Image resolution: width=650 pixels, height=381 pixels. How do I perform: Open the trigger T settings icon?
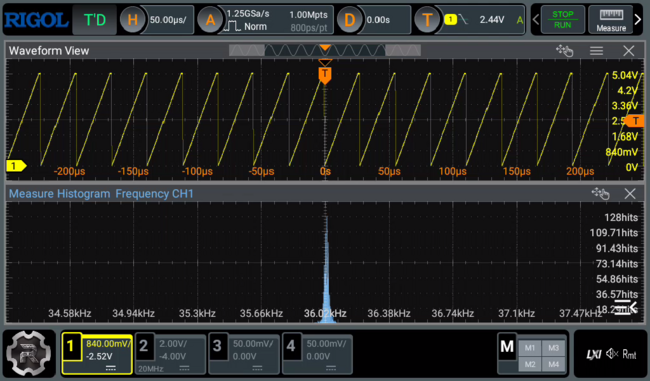coord(427,19)
